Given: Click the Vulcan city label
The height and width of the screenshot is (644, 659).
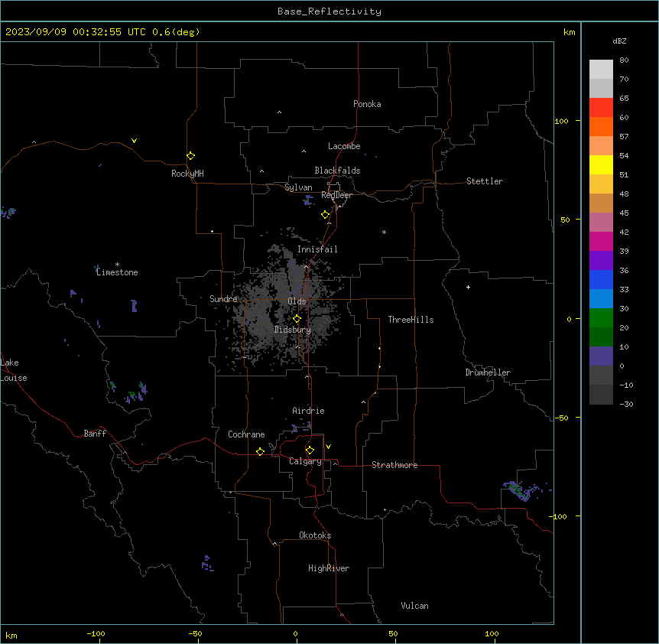Looking at the screenshot, I should pos(415,606).
